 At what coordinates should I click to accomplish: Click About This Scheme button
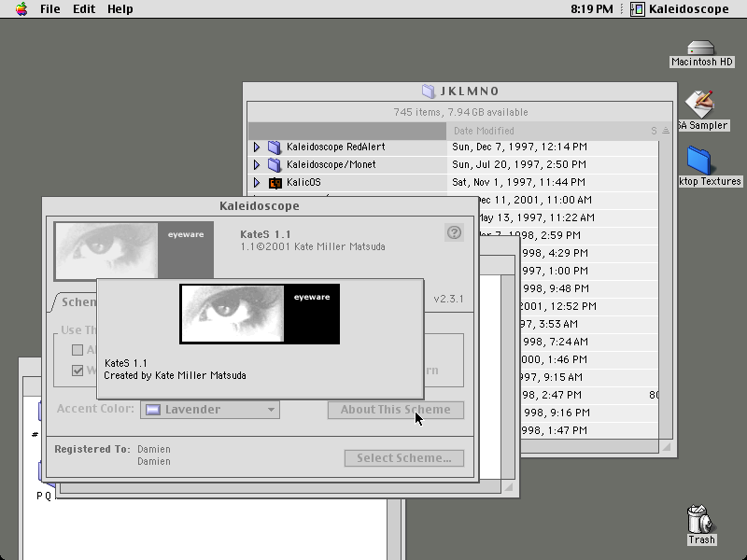[395, 410]
